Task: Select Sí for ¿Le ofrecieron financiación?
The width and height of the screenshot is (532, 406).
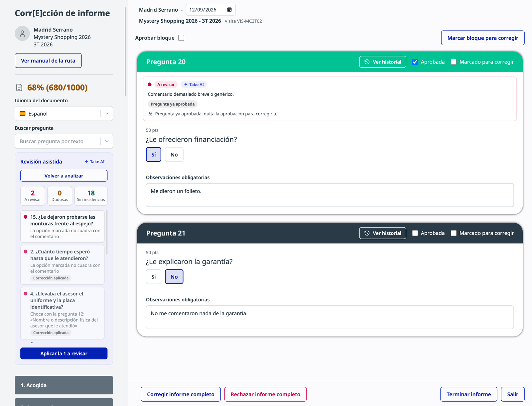Action: pos(154,154)
